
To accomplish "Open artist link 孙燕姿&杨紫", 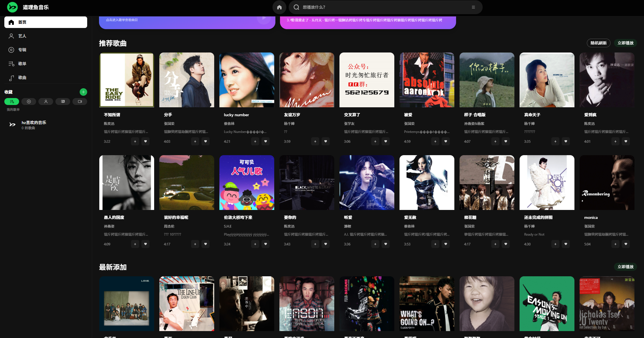I will coord(474,123).
